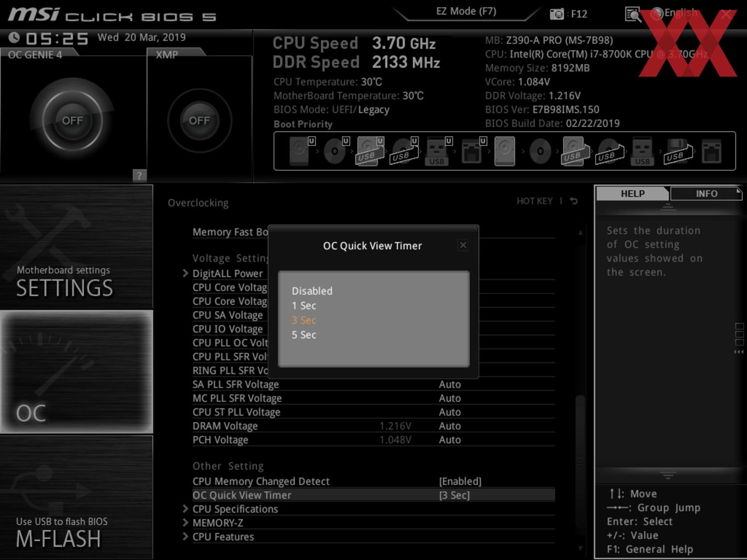The width and height of the screenshot is (747, 560).
Task: Click the PCH Voltage 1.048V reading
Action: tap(395, 440)
